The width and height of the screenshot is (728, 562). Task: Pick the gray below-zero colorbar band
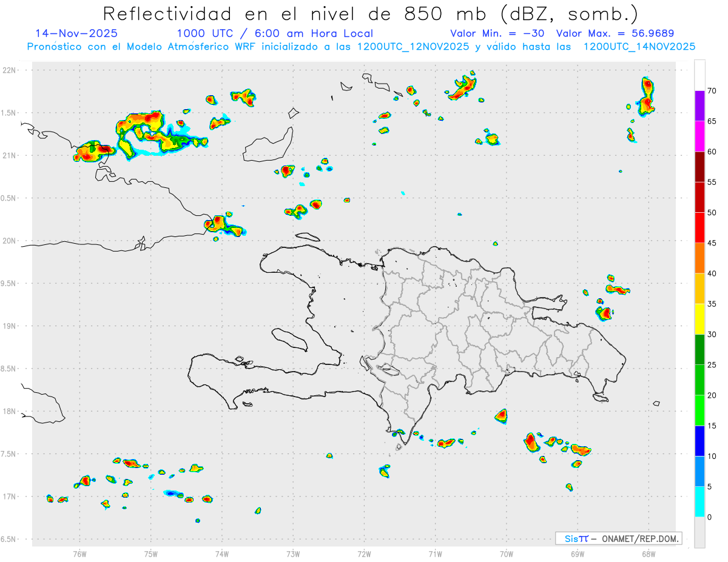[x=699, y=532]
